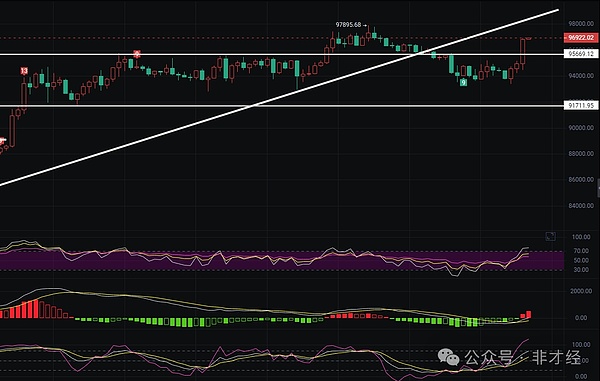
Task: Click the RSI 50.00 axis label
Action: click(581, 261)
